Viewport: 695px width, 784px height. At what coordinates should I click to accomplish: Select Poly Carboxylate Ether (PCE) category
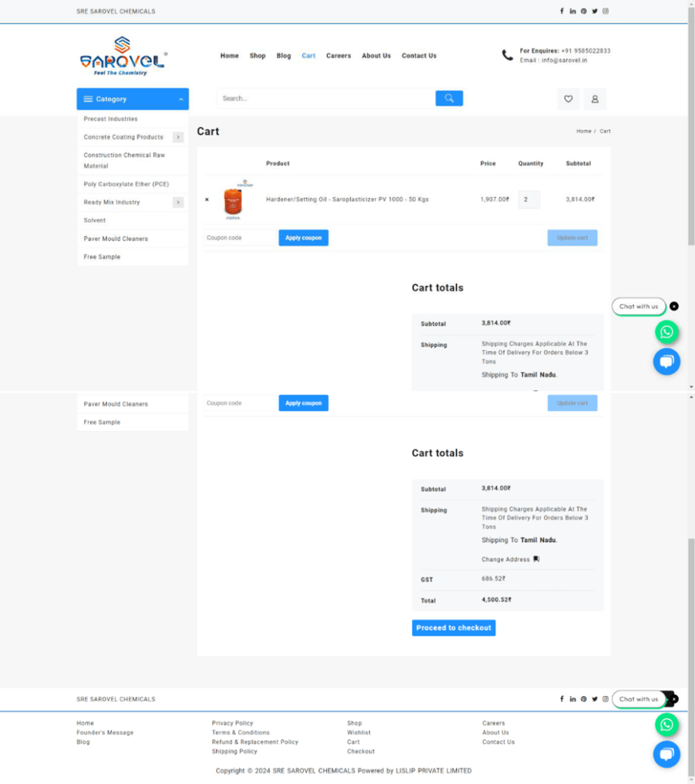coord(126,184)
